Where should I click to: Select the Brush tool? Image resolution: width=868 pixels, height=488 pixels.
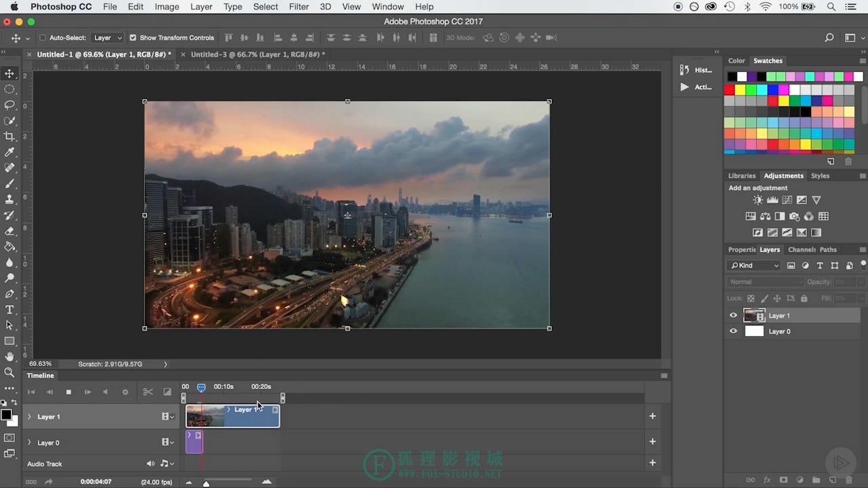[9, 184]
